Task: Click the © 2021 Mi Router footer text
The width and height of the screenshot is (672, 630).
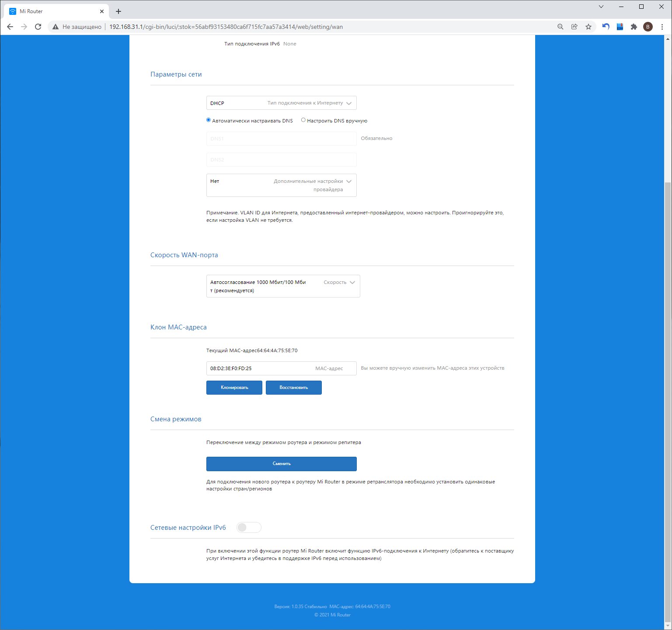Action: [x=332, y=615]
